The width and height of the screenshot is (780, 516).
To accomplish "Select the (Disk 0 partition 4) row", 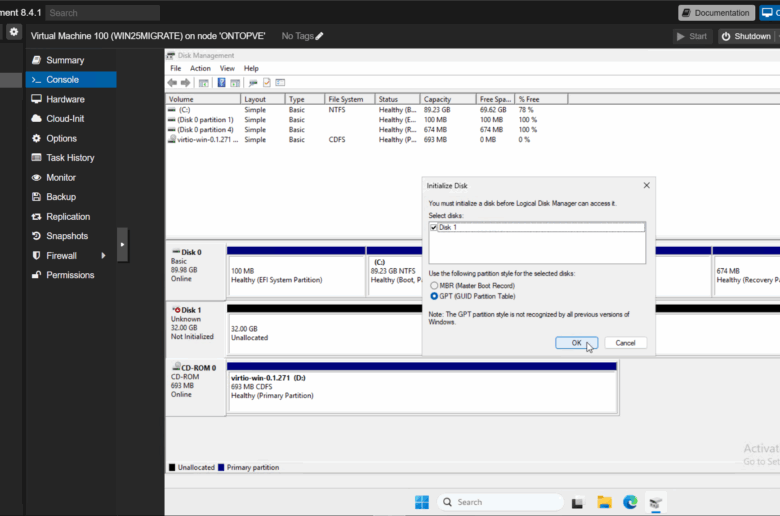I will (x=367, y=130).
